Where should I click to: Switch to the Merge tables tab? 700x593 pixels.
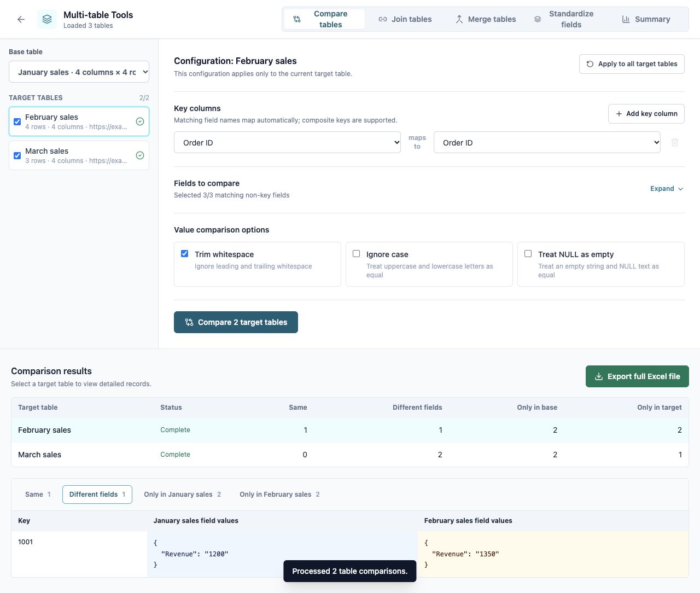[485, 19]
